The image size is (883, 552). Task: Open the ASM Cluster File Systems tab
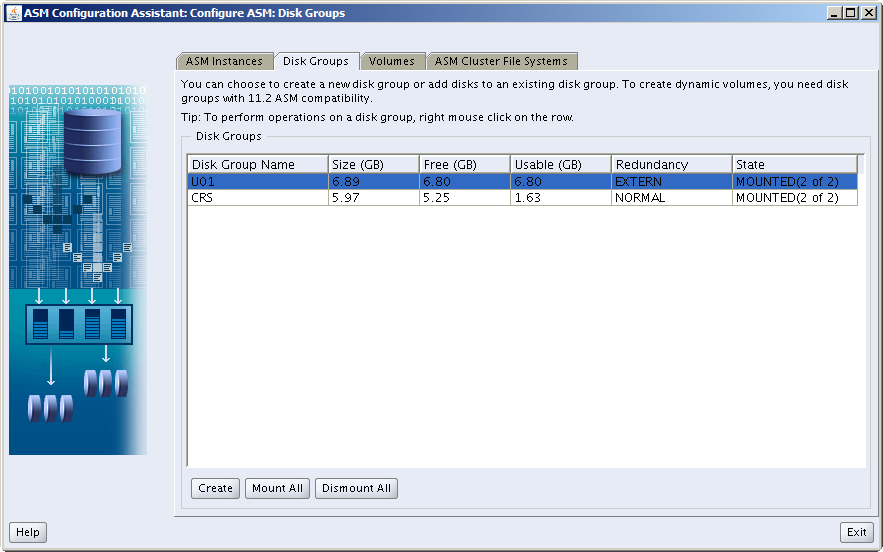coord(501,61)
